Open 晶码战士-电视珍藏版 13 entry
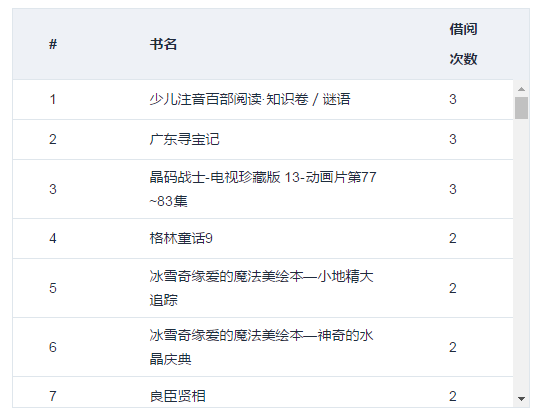This screenshot has height=418, width=540. [262, 189]
